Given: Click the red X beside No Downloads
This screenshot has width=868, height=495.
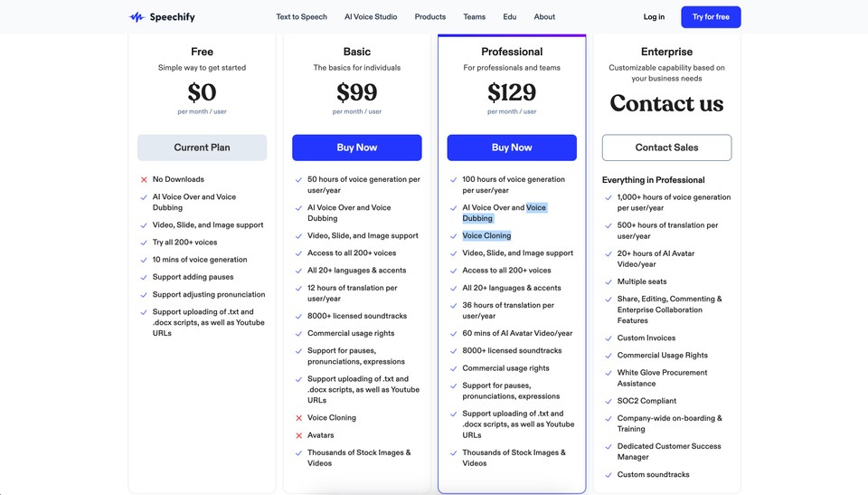Looking at the screenshot, I should (144, 179).
